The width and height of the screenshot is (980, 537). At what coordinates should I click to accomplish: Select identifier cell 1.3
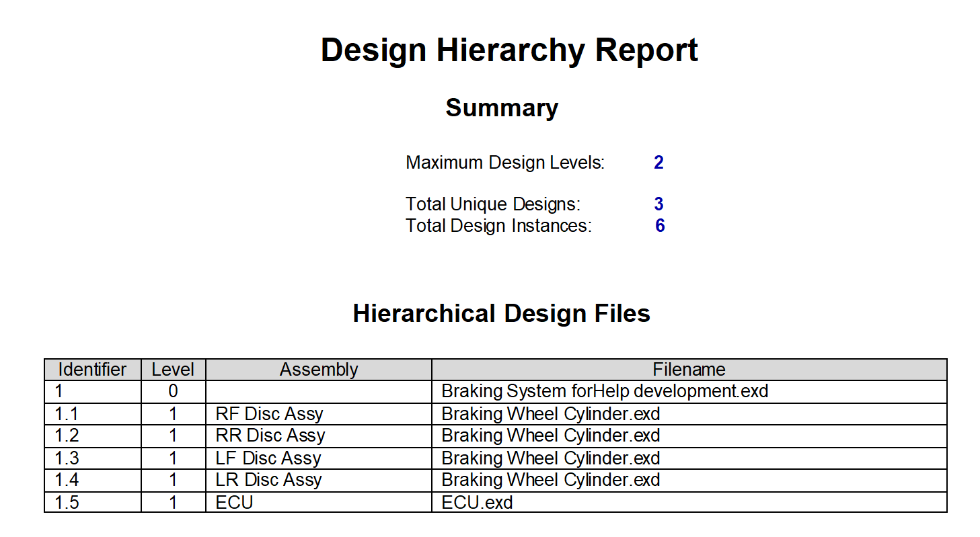coord(93,458)
